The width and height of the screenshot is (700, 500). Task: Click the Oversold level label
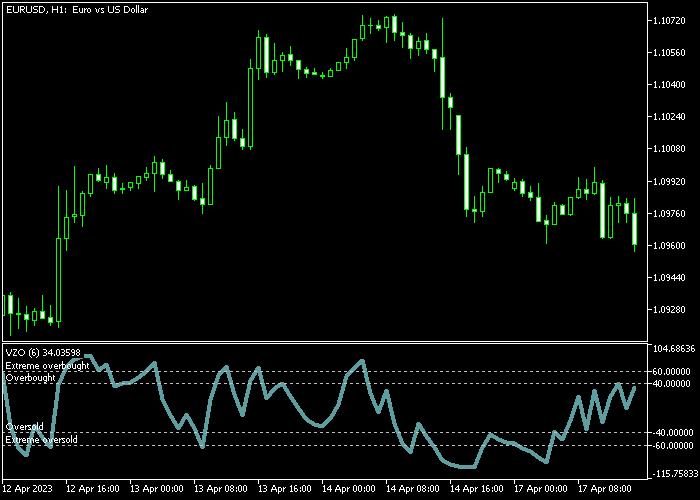[25, 427]
